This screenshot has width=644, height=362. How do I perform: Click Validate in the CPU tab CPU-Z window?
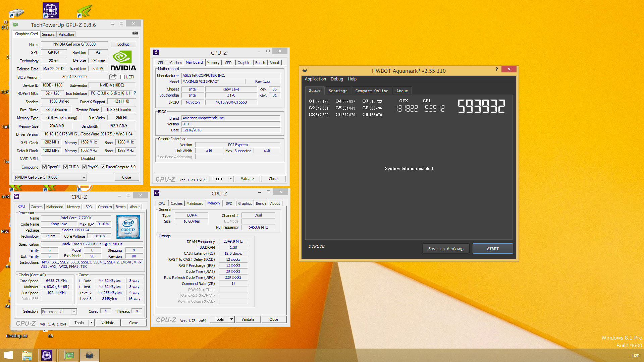108,323
